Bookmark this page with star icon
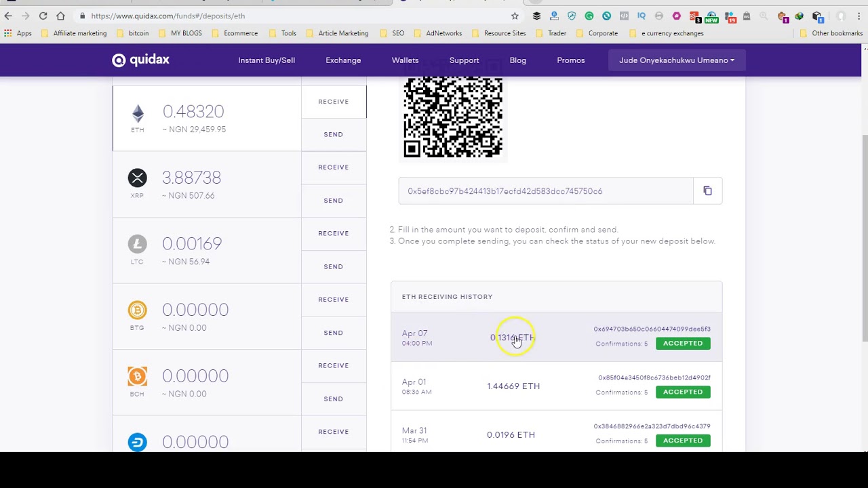The width and height of the screenshot is (868, 488). click(x=515, y=16)
